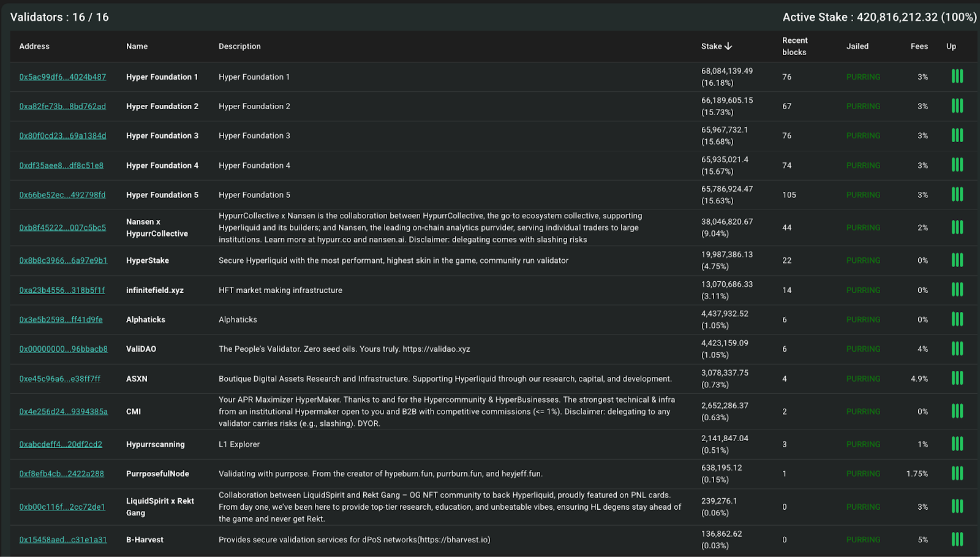Click the Name column header
This screenshot has width=980, height=557.
tap(137, 46)
